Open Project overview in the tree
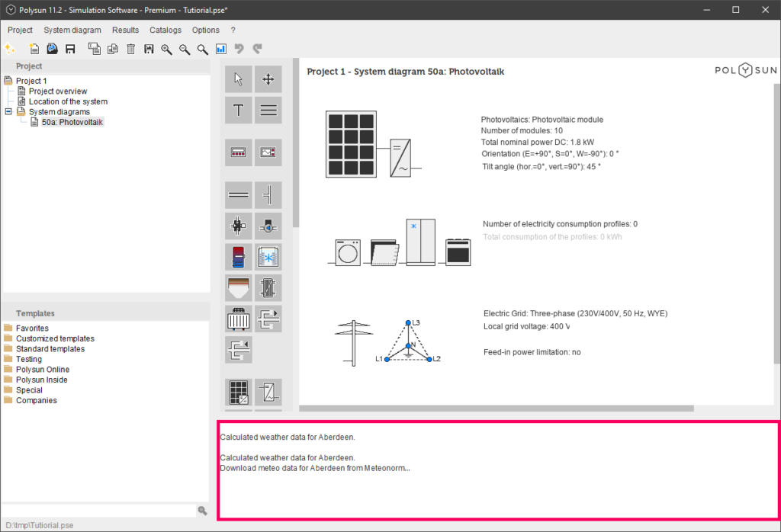Screen dimensions: 781x532 tap(58, 91)
